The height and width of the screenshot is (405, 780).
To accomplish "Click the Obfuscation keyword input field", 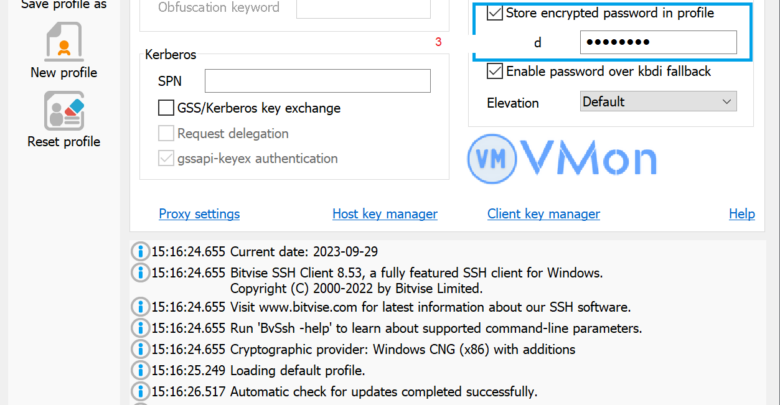I will tap(363, 8).
